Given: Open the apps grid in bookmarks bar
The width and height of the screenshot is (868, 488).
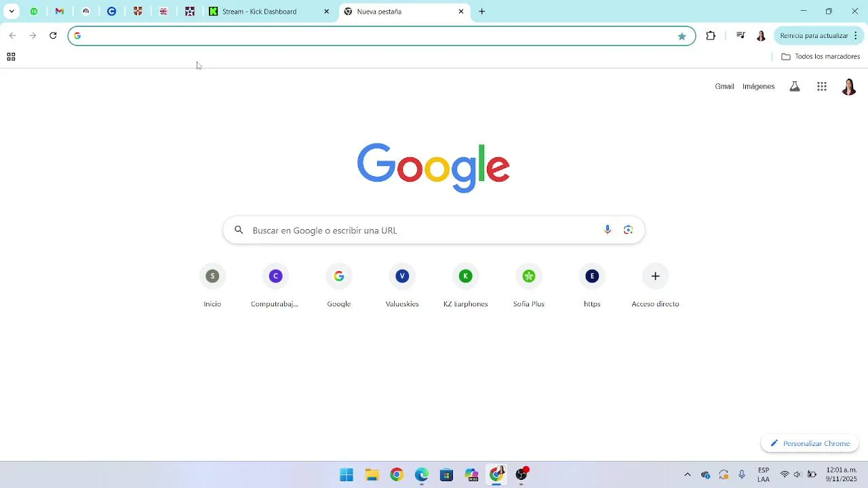Looking at the screenshot, I should pos(11,57).
